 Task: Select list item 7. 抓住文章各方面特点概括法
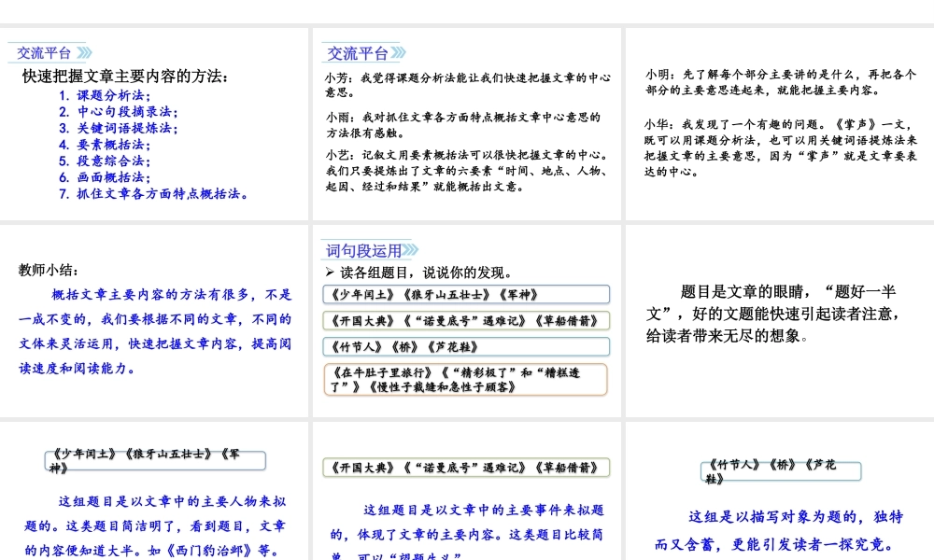click(153, 193)
